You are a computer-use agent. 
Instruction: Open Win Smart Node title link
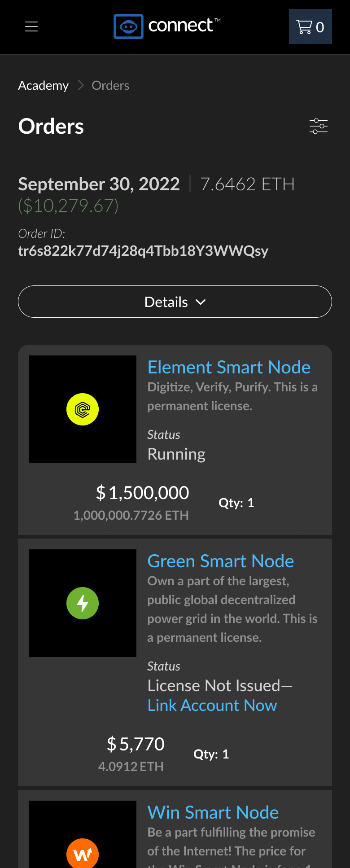click(x=213, y=812)
